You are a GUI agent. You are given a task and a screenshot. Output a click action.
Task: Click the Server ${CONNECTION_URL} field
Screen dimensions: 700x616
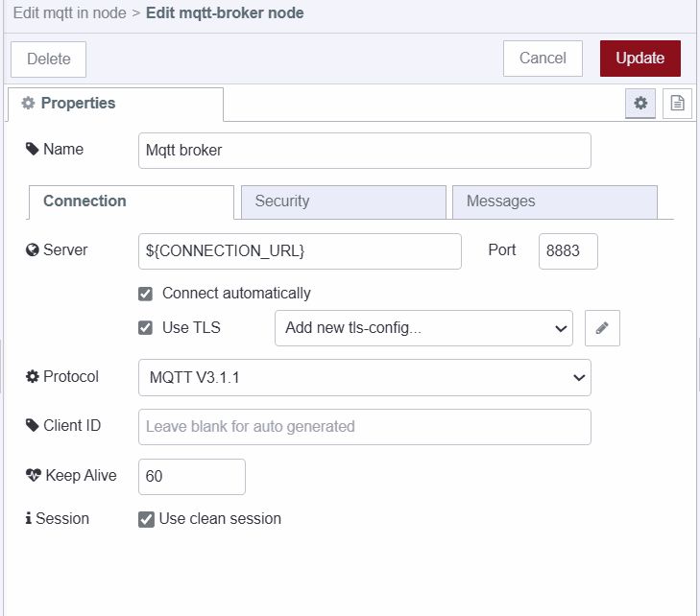coord(300,251)
